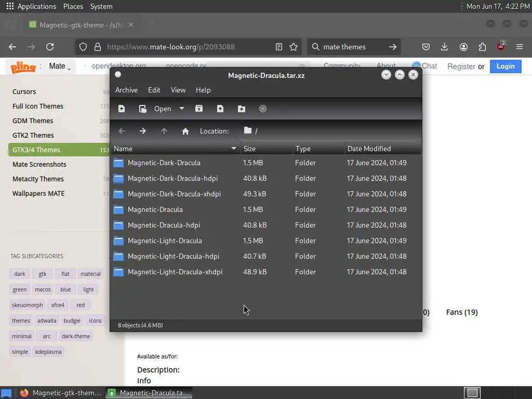Click the skeuomorph tag

click(x=27, y=305)
